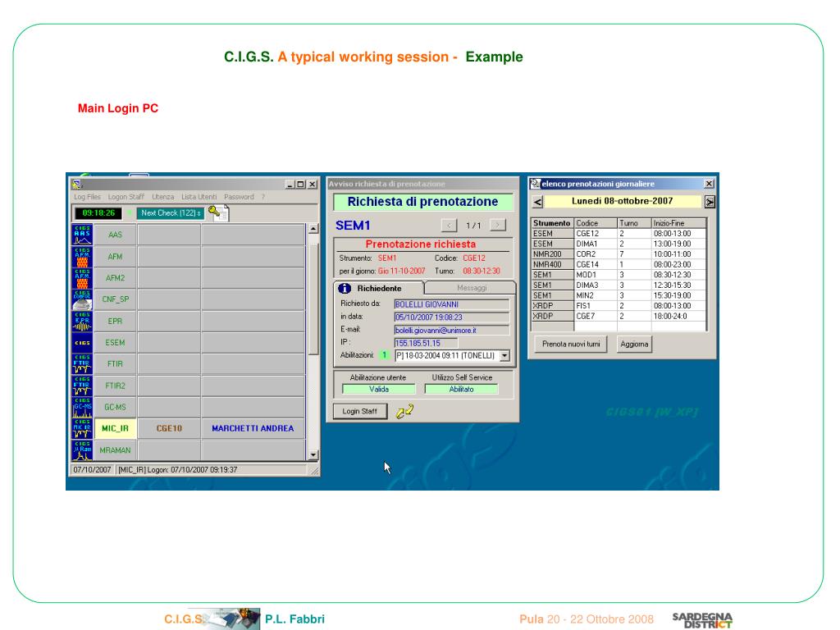Expand the Abilitazioni dropdown list
This screenshot has width=840, height=630.
pyautogui.click(x=504, y=355)
